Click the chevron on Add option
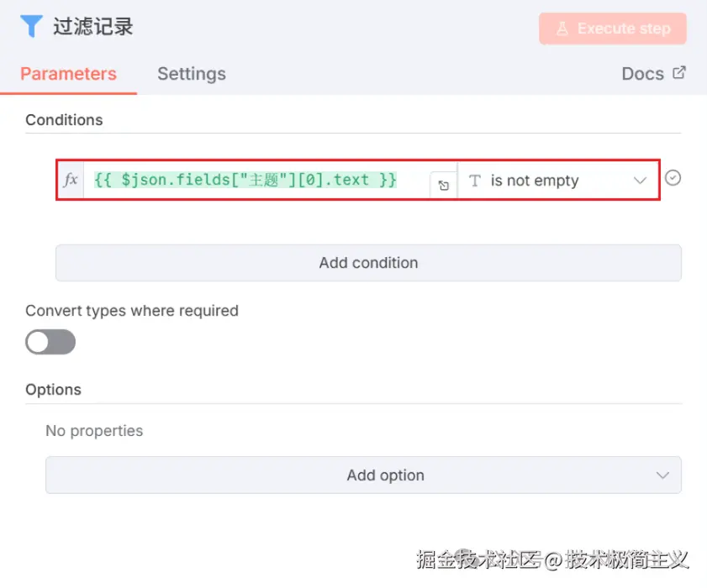 tap(662, 475)
